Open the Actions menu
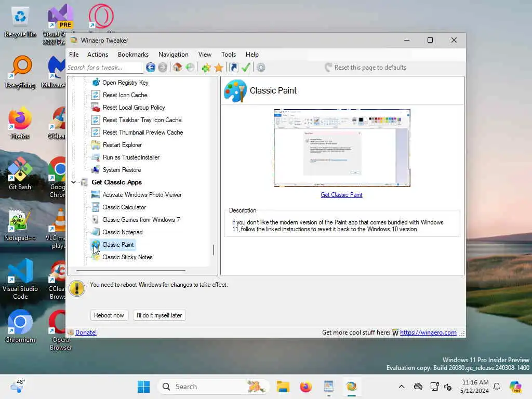 coord(97,55)
